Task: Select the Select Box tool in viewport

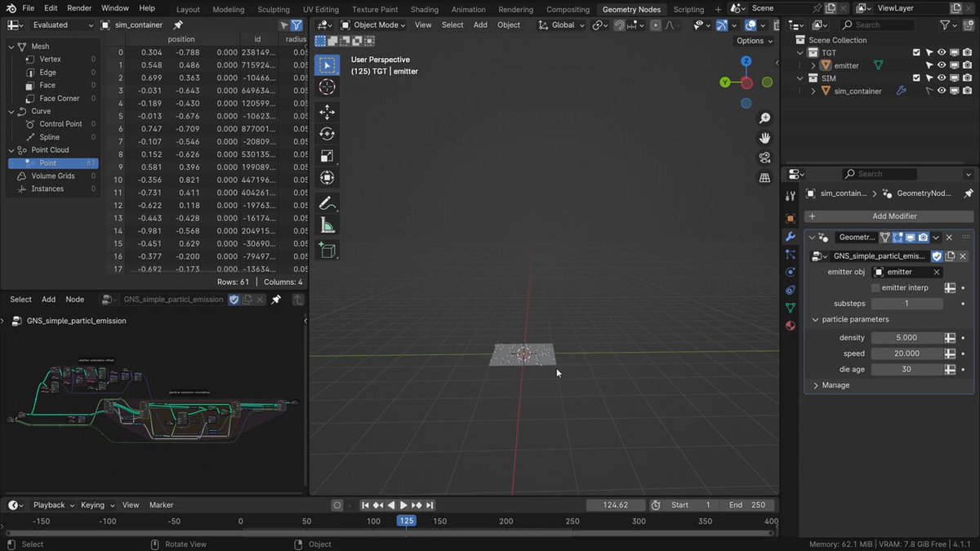Action: tap(327, 65)
